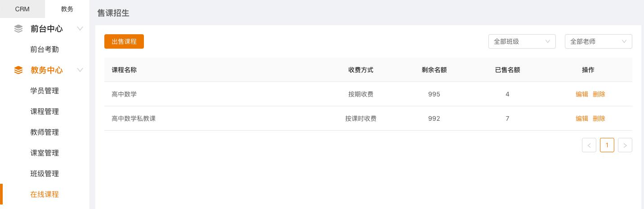Image resolution: width=644 pixels, height=209 pixels.
Task: Select page 1 in pagination
Action: tap(607, 145)
